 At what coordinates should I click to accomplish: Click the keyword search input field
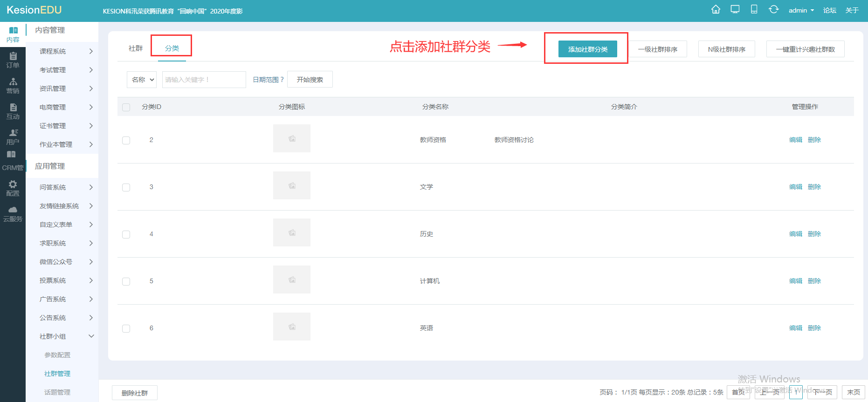(x=204, y=80)
